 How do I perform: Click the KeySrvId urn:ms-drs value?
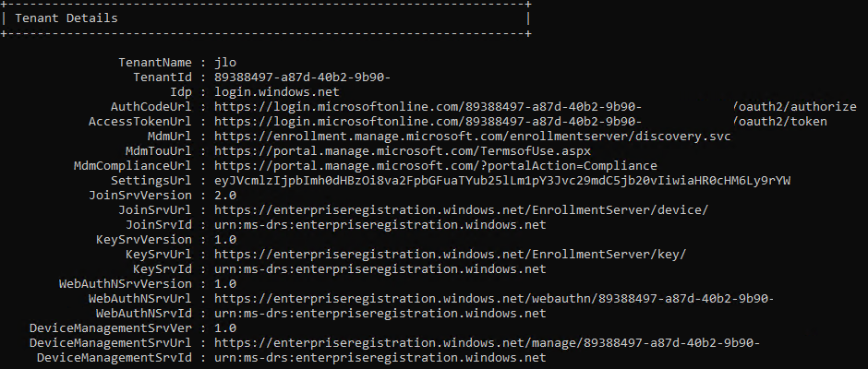point(380,269)
